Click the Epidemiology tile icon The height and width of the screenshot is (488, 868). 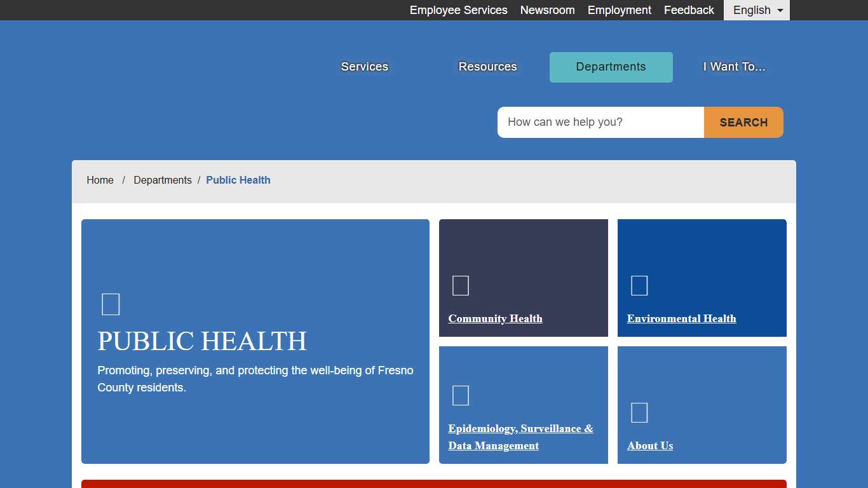pyautogui.click(x=460, y=395)
